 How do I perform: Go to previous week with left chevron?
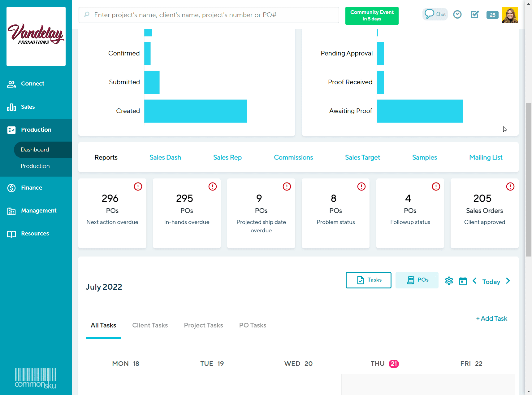click(x=474, y=281)
